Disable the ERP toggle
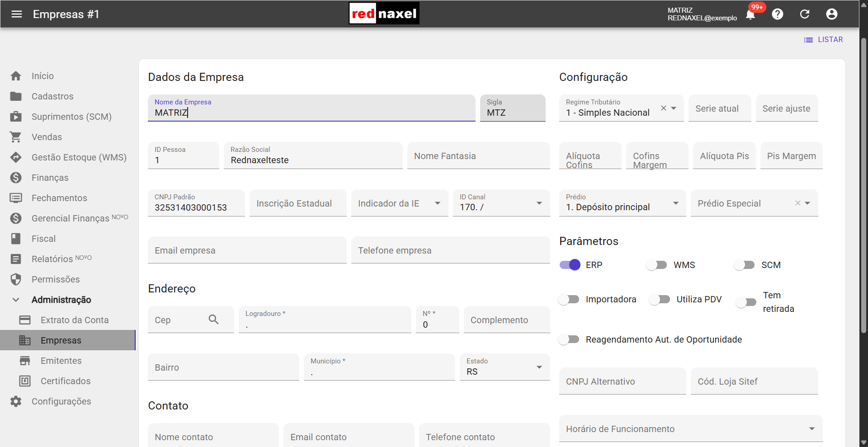 click(x=570, y=265)
